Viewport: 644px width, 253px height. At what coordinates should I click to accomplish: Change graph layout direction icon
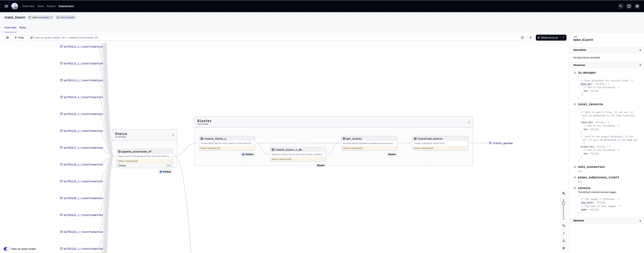(563, 241)
